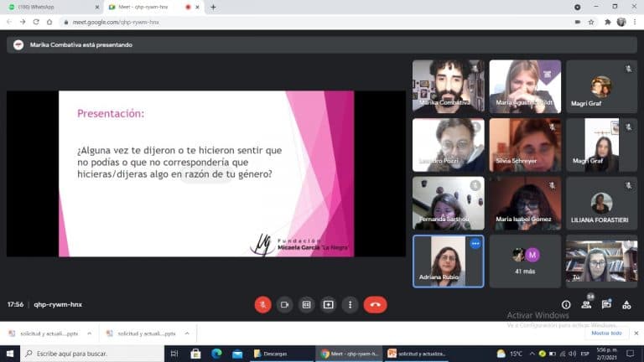
Task: Open the Chrome profile avatar
Action: coord(621,22)
